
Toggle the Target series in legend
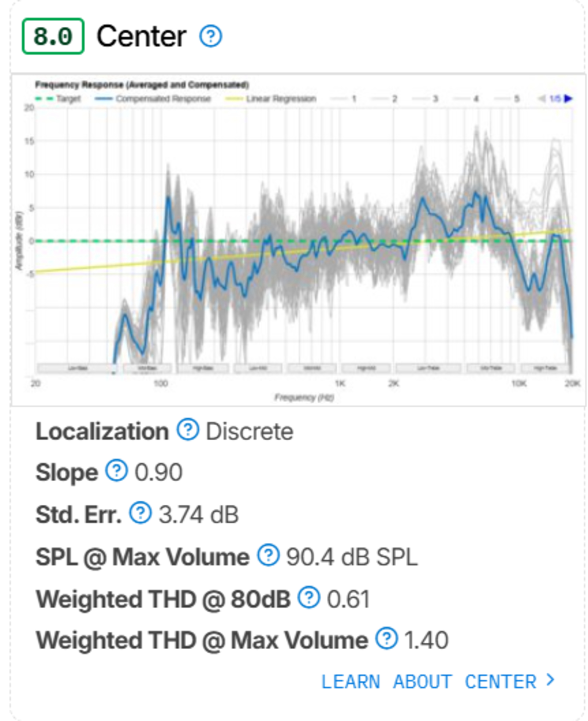pos(58,99)
